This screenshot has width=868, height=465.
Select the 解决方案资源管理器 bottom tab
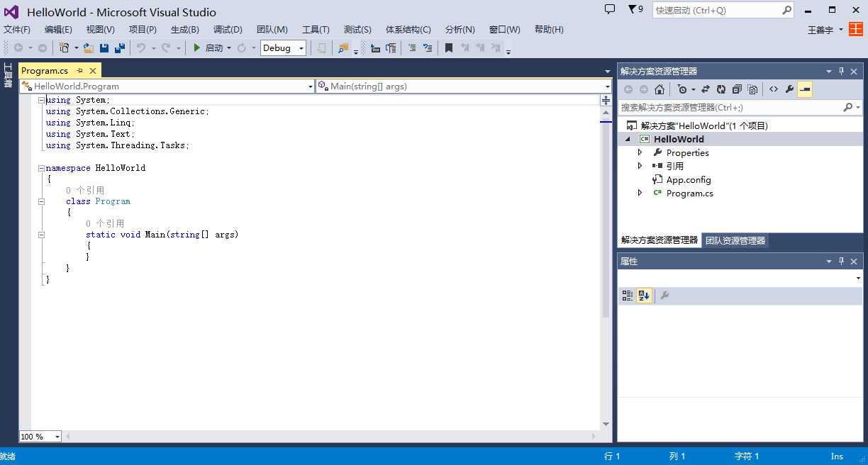pos(660,240)
